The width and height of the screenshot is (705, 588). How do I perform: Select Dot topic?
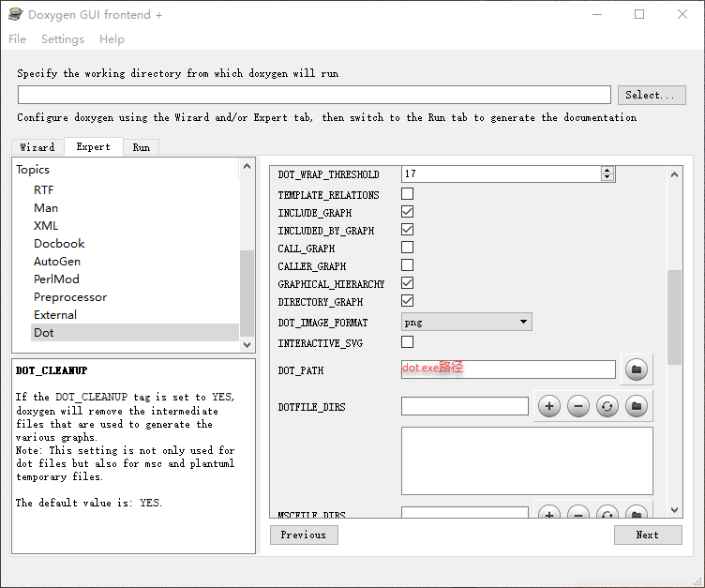pos(135,333)
